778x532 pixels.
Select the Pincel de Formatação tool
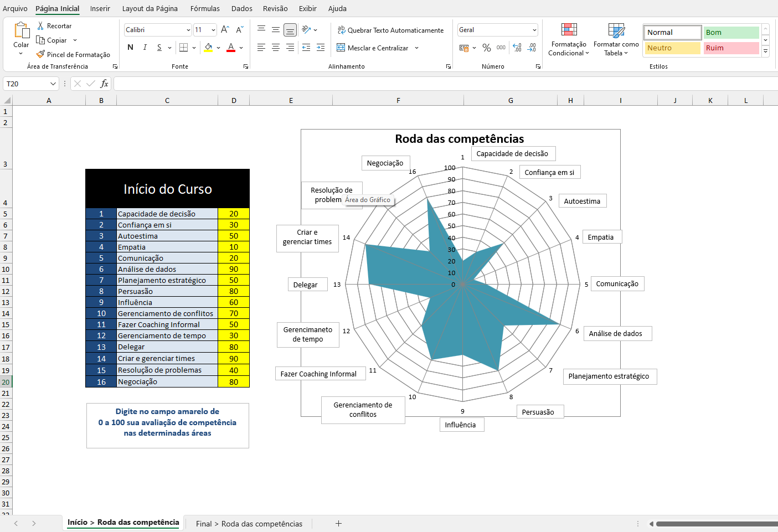(73, 55)
